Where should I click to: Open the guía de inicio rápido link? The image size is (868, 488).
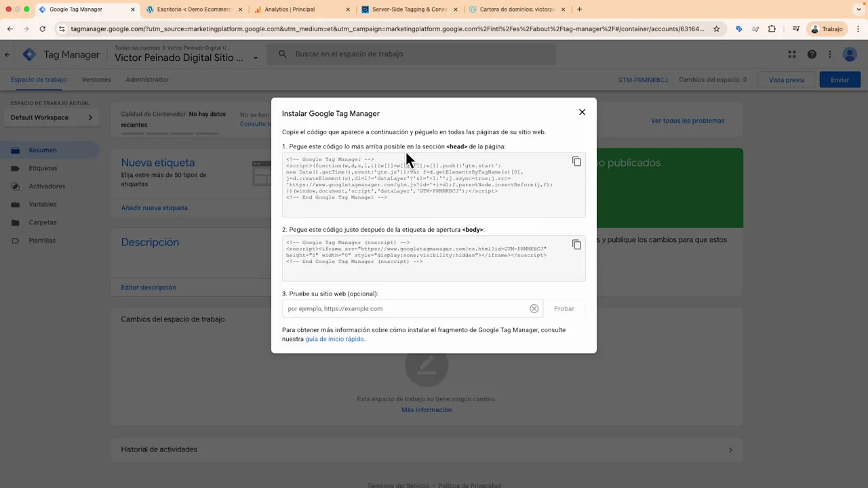coord(334,339)
